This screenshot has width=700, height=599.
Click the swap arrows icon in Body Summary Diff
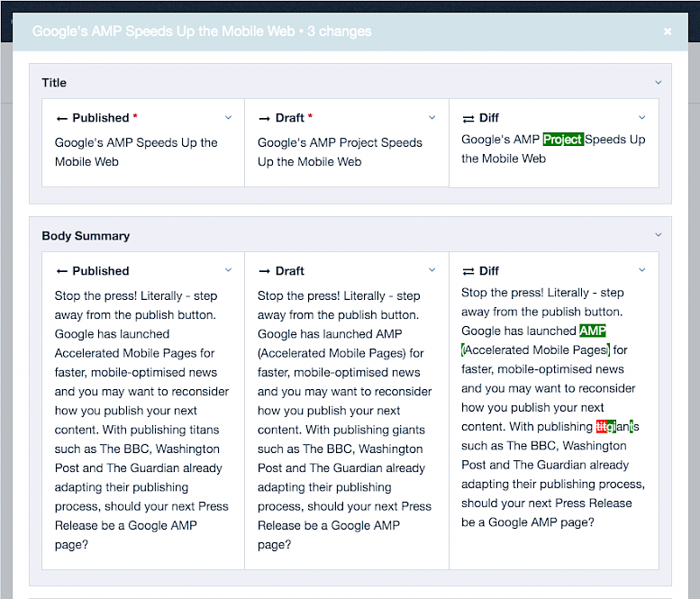(x=468, y=271)
